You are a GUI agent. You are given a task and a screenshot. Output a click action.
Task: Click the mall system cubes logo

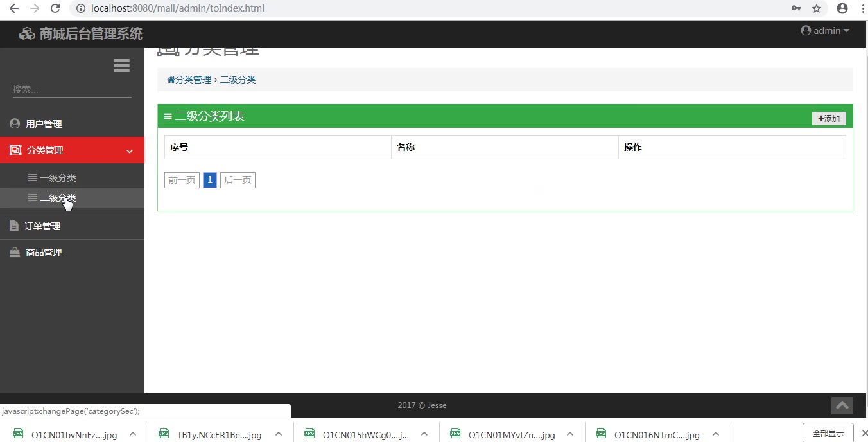click(27, 33)
